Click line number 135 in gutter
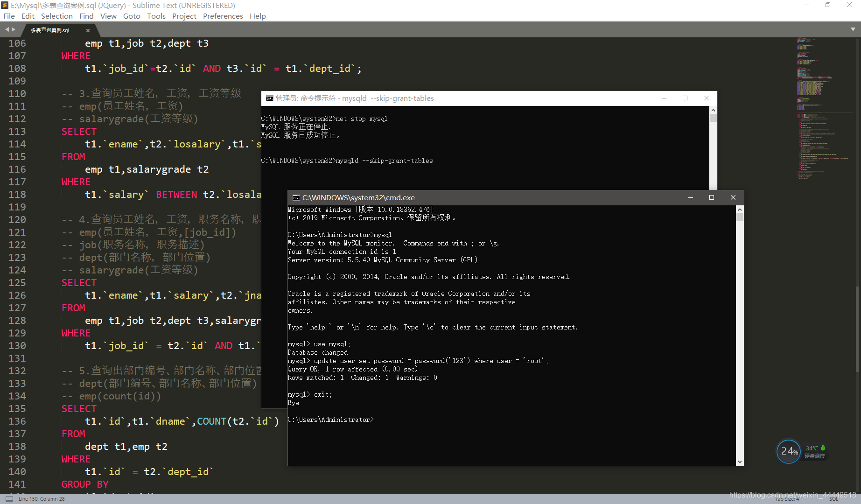861x504 pixels. coord(17,409)
